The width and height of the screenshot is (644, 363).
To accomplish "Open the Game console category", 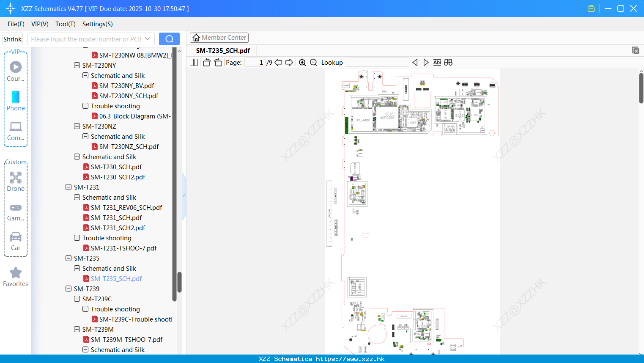I will click(16, 212).
